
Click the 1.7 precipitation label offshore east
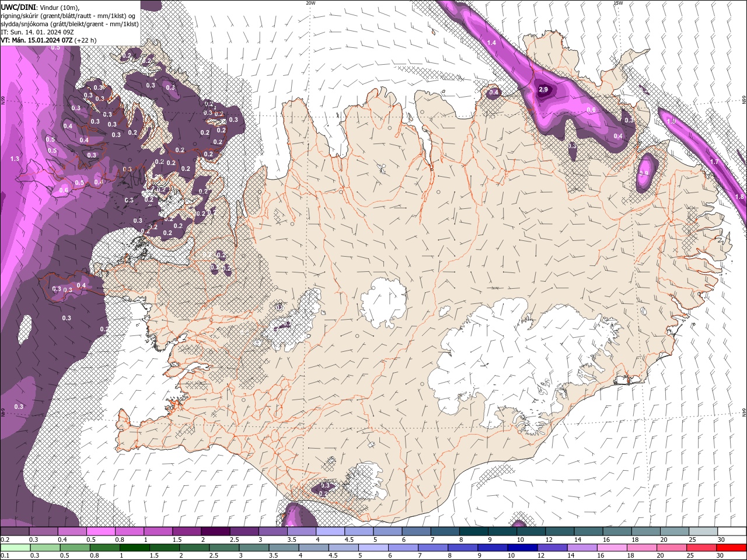pyautogui.click(x=714, y=162)
